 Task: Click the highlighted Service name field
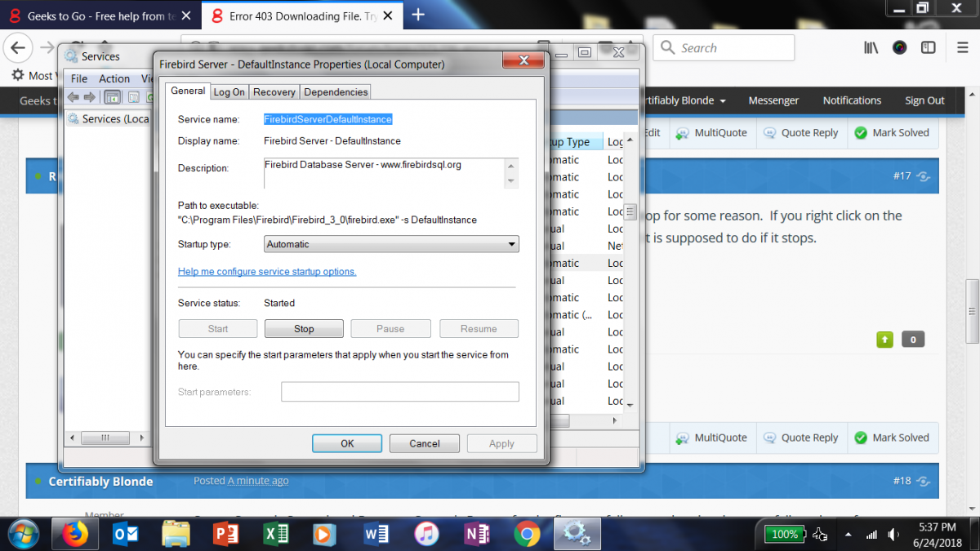pos(328,119)
